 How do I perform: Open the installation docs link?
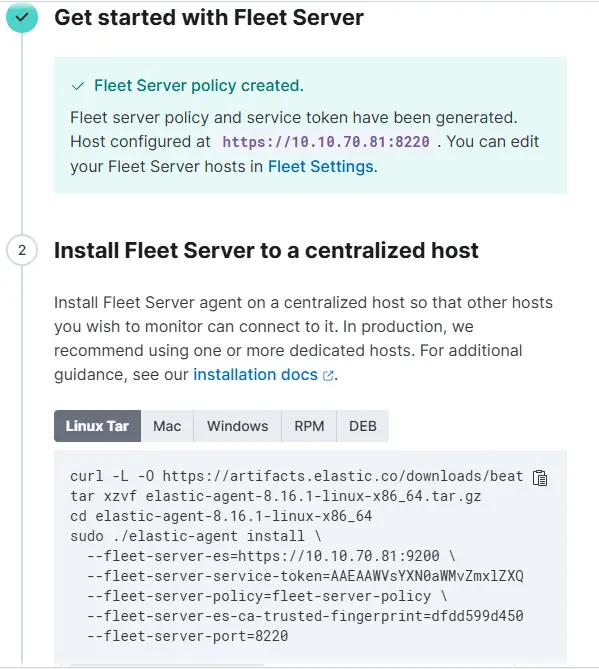click(x=256, y=375)
